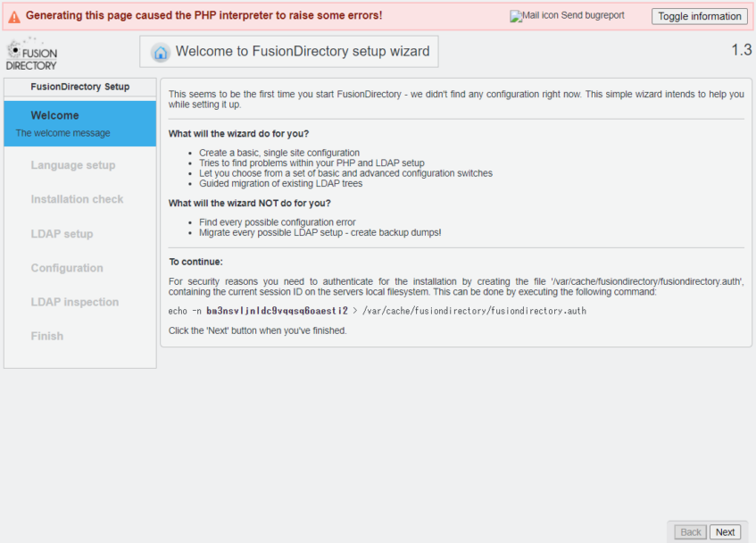Click the Back button
The image size is (756, 543).
(691, 531)
